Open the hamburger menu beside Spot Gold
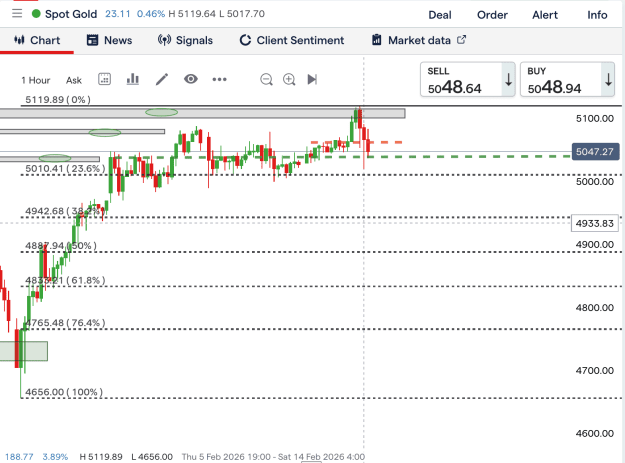Viewport: 625px width, 463px height. tap(17, 14)
